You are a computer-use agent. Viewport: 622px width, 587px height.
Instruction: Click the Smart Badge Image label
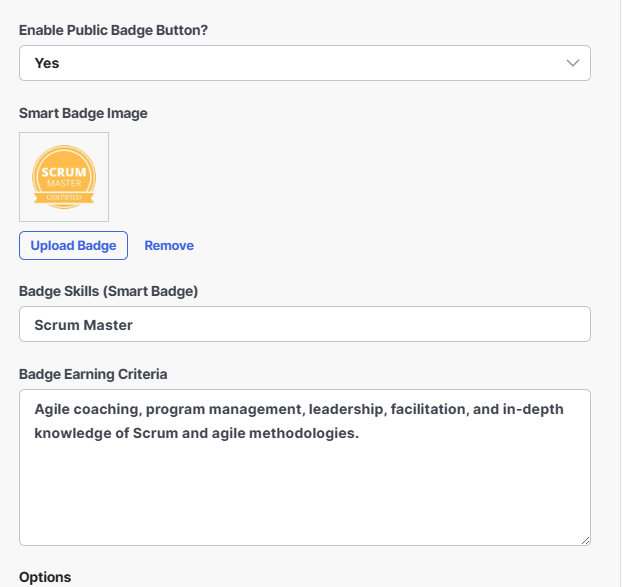coord(83,113)
